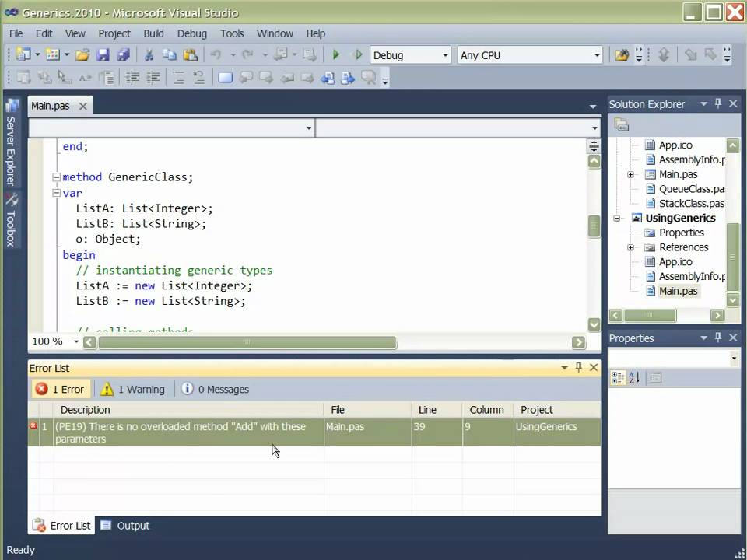This screenshot has height=560, width=747.
Task: Save the current file with the floppy icon
Action: click(103, 55)
